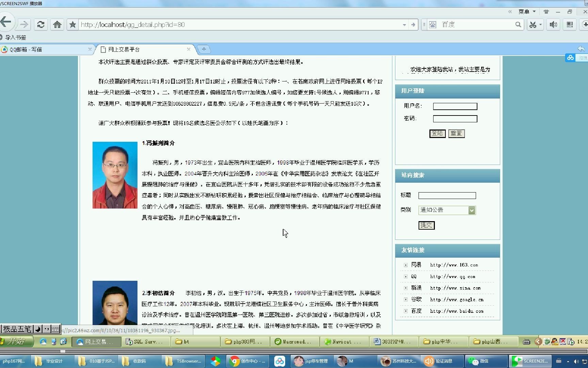
Task: Click the browser forward arrow button
Action: click(x=24, y=25)
